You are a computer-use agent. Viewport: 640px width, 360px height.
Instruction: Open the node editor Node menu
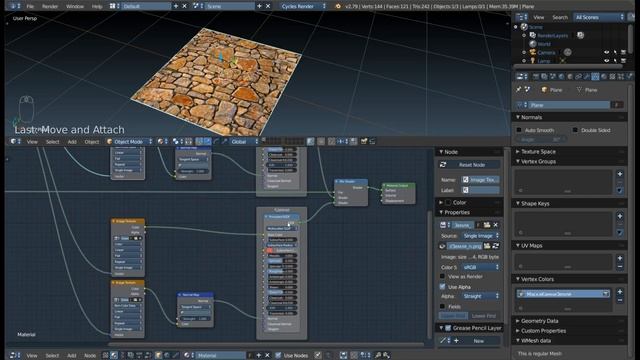(90, 356)
